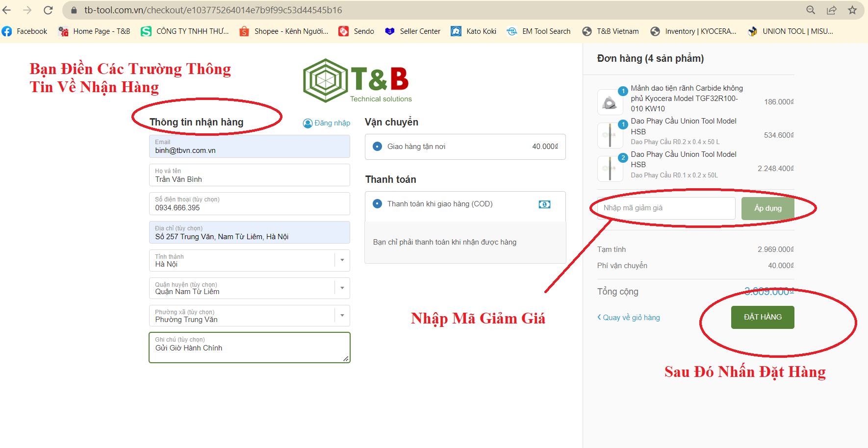This screenshot has width=868, height=448.
Task: Select Thanh toán khi giao hàng (COD)
Action: click(x=377, y=204)
